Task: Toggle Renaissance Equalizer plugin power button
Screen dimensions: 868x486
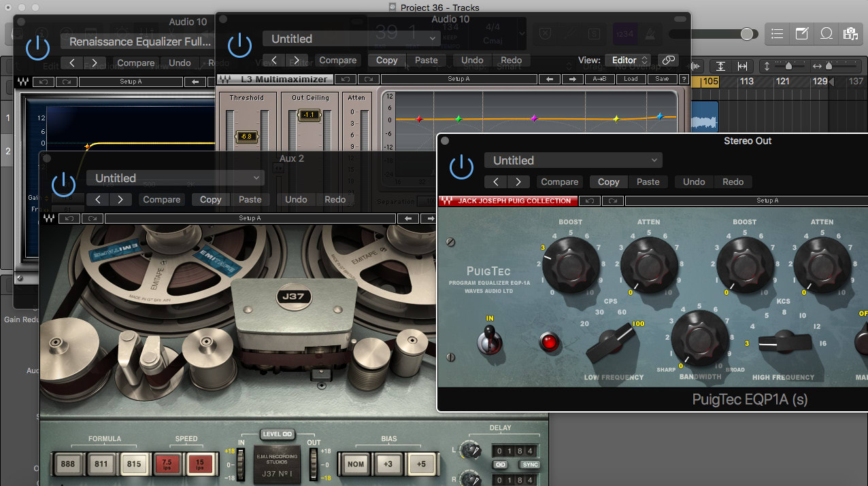Action: click(x=37, y=48)
